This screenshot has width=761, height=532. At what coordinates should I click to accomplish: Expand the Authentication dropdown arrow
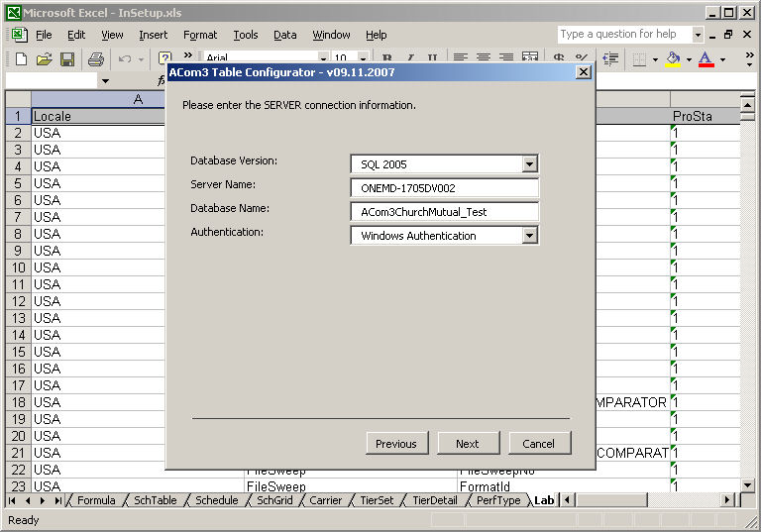[x=529, y=236]
